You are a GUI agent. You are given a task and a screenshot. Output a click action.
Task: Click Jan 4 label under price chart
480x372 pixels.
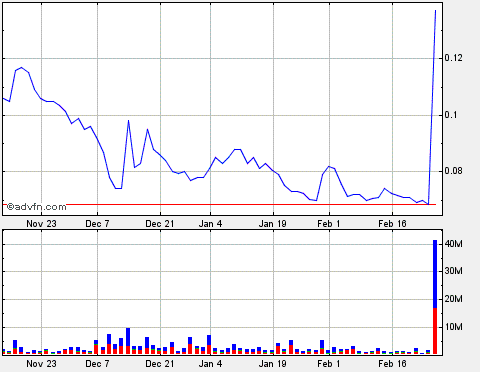[210, 224]
